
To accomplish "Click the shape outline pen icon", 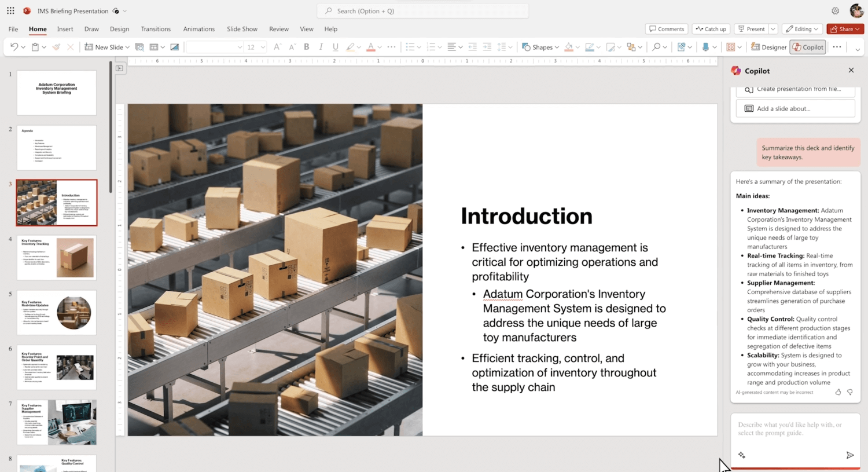I will (x=590, y=47).
